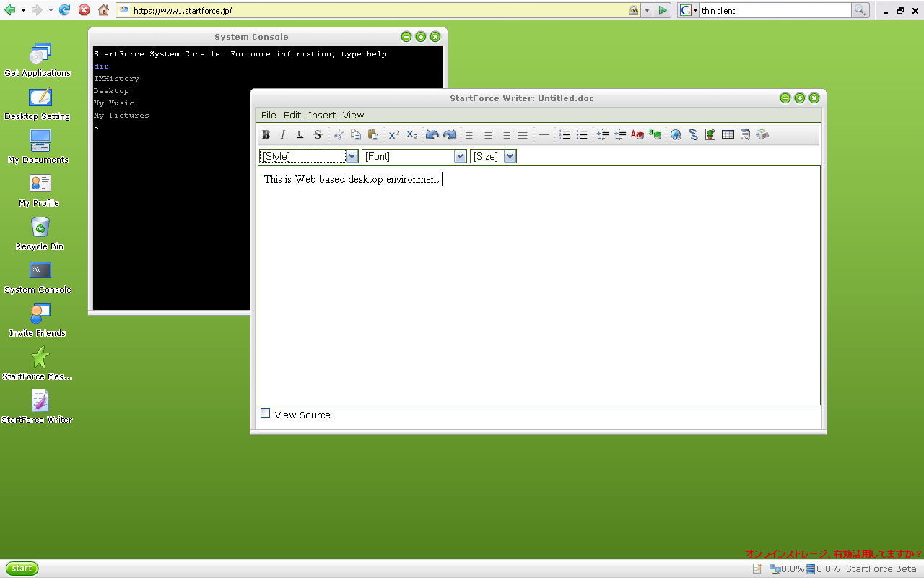
Task: Click the text color icon
Action: [637, 134]
